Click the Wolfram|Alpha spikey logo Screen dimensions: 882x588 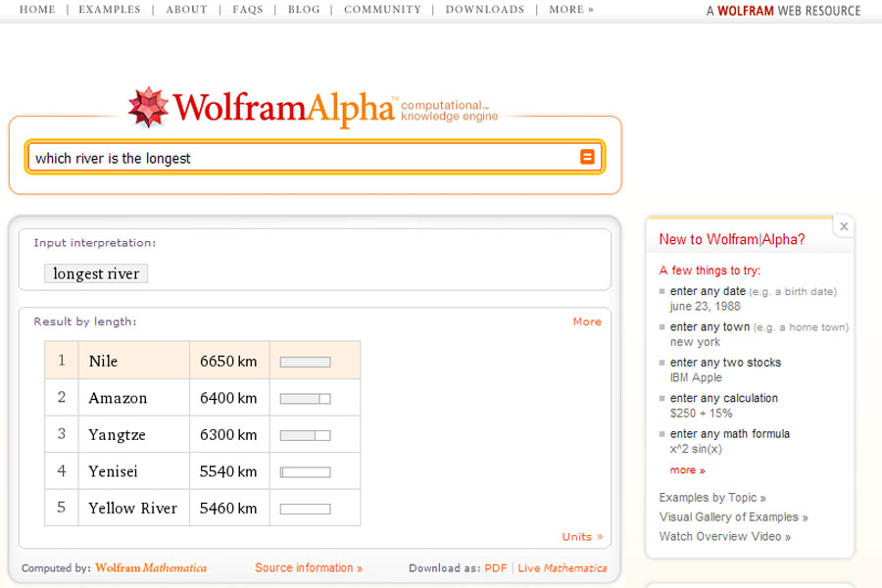[151, 103]
